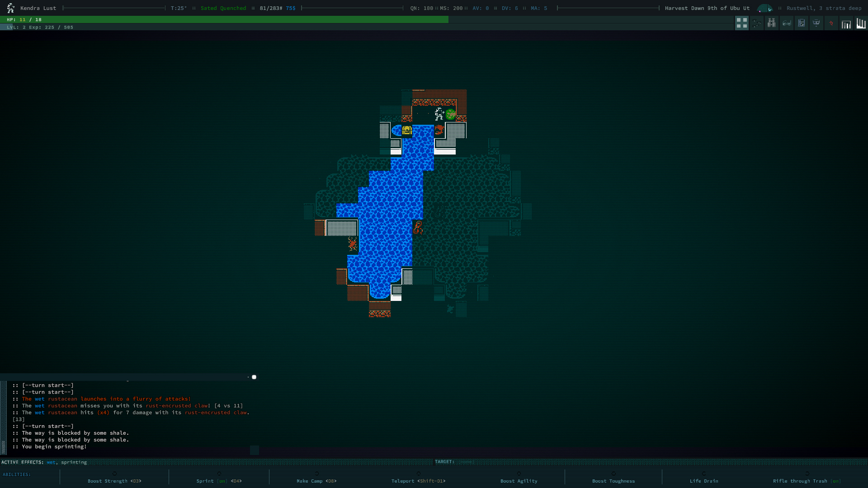Viewport: 868px width, 488px height.
Task: Expand the message log with top handle
Action: 254,377
